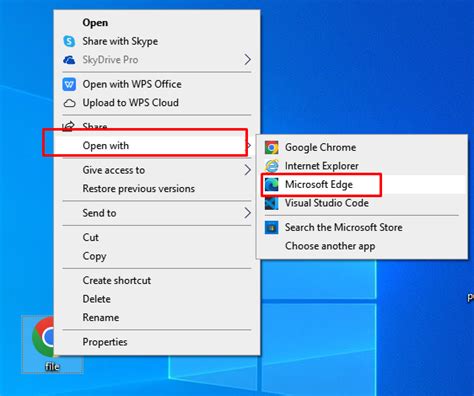This screenshot has height=396, width=474.
Task: Expand the SkyDrive Pro submenu arrow
Action: click(247, 60)
